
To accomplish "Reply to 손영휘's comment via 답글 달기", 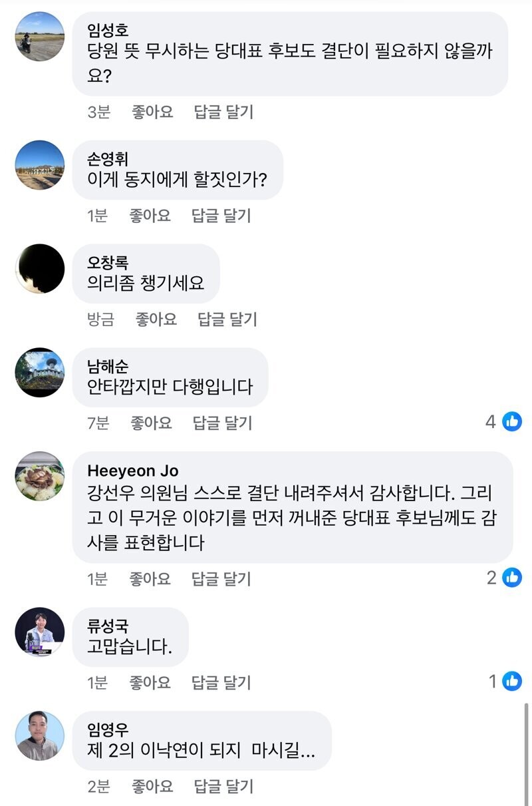I will (221, 216).
